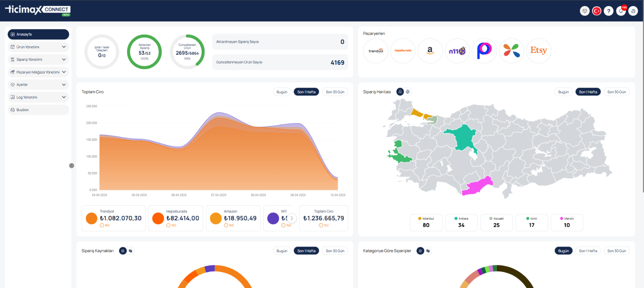Image resolution: width=644 pixels, height=288 pixels.
Task: Select the Amazon marketplace logo
Action: coord(430,51)
